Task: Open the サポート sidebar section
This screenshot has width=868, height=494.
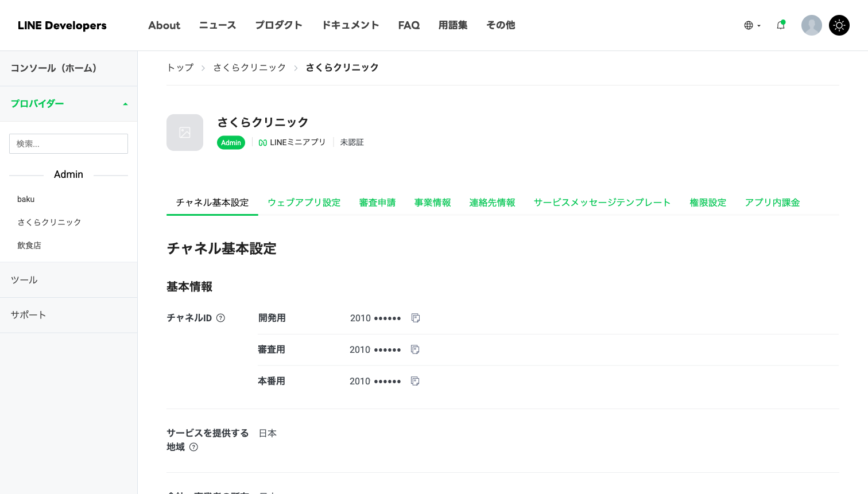Action: tap(68, 315)
